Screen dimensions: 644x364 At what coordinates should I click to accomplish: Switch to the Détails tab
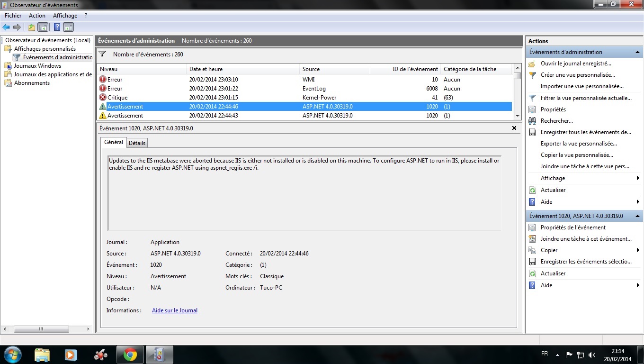coord(137,143)
